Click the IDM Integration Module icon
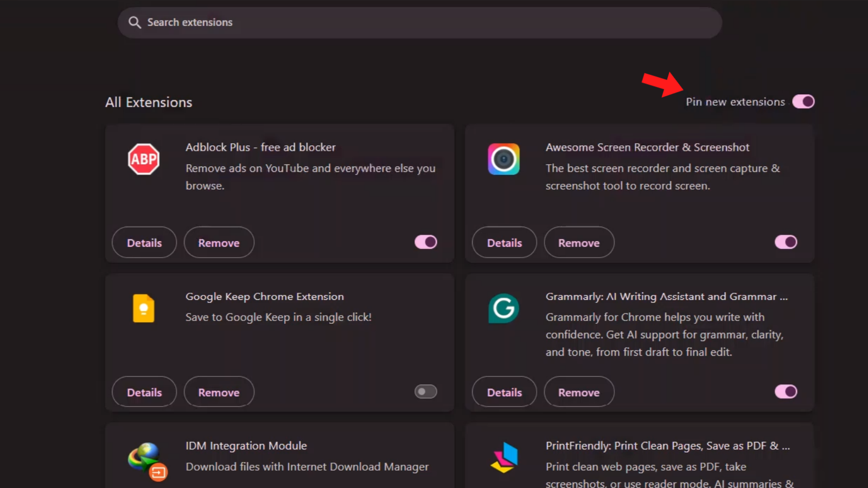The width and height of the screenshot is (868, 488). pos(147,461)
